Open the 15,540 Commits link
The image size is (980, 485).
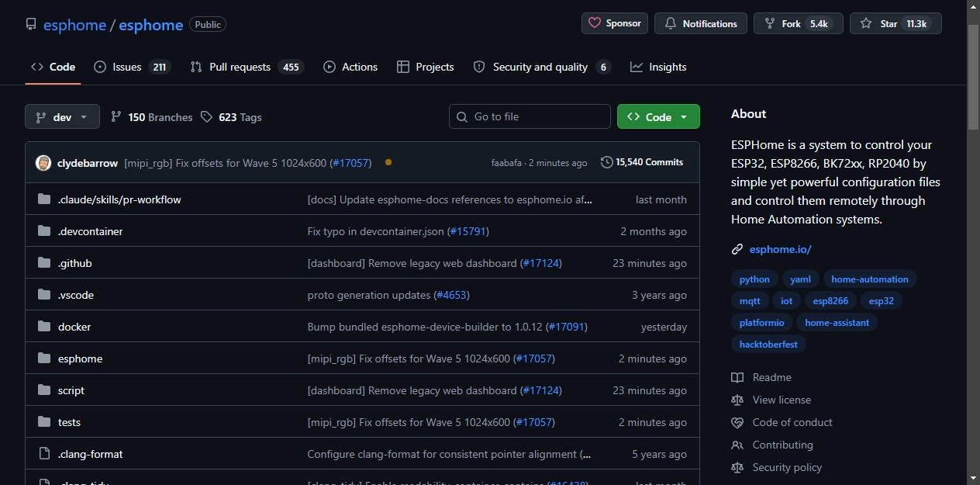point(642,162)
